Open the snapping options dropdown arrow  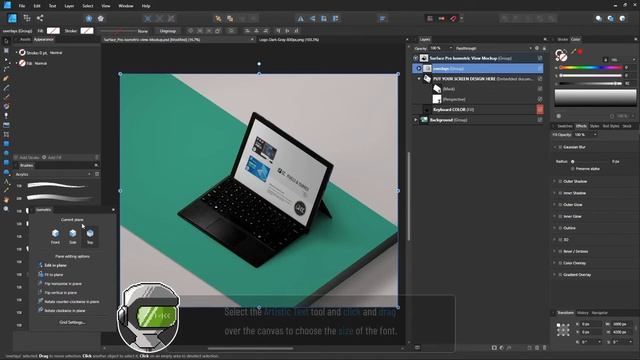[462, 18]
